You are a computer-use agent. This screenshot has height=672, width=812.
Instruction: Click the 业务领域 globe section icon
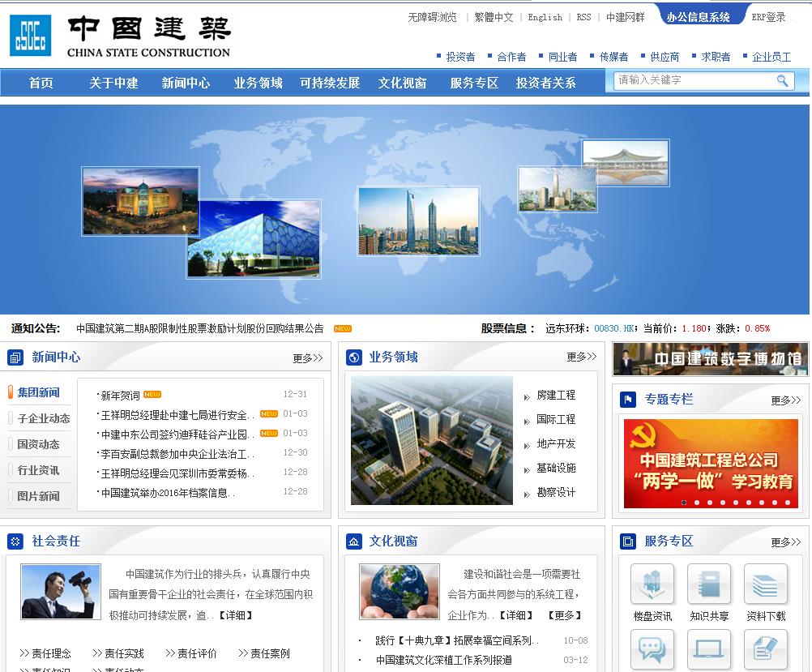point(353,357)
